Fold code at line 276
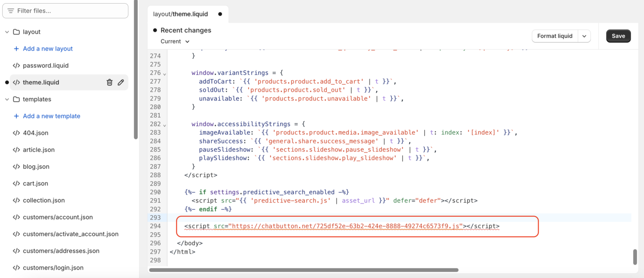 [x=164, y=73]
